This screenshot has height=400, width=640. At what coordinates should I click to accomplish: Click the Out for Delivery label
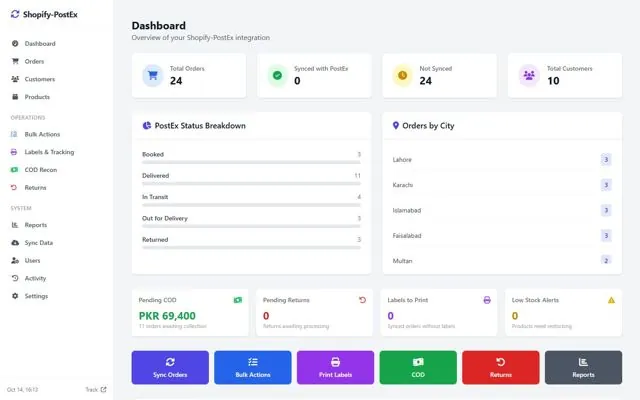165,218
